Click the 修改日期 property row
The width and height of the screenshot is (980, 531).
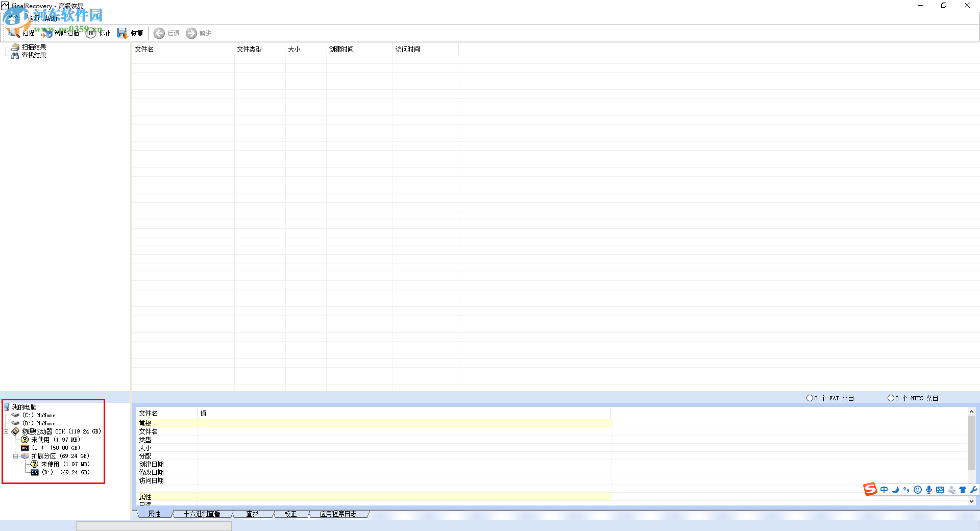(x=374, y=472)
